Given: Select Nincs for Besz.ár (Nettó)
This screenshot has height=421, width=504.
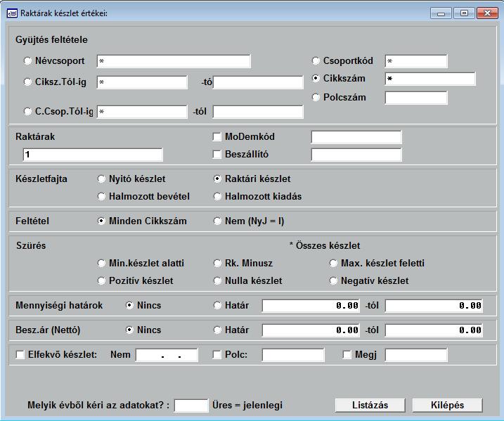Looking at the screenshot, I should (129, 330).
